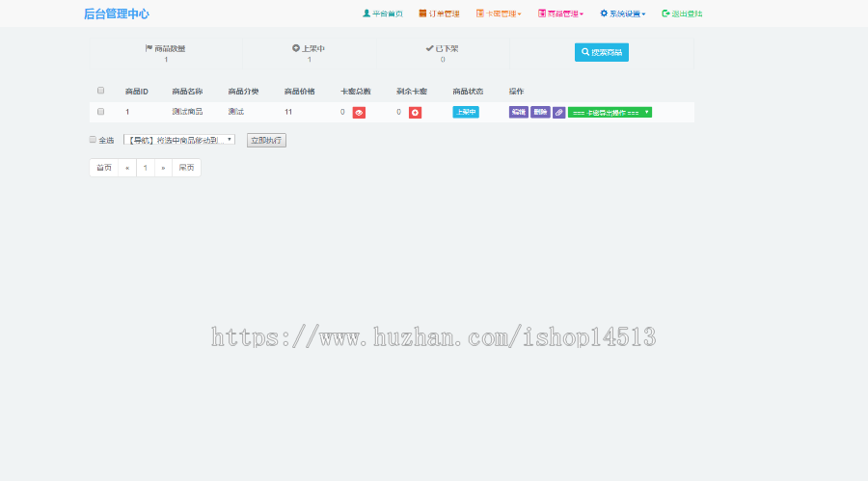Screen dimensions: 868x481
Task: Click the red eye icon for 卡密总数
Action: coord(359,113)
